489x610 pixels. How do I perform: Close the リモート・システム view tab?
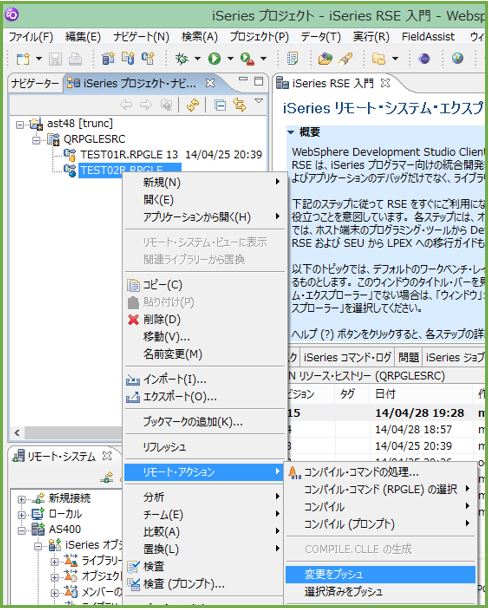click(x=107, y=456)
